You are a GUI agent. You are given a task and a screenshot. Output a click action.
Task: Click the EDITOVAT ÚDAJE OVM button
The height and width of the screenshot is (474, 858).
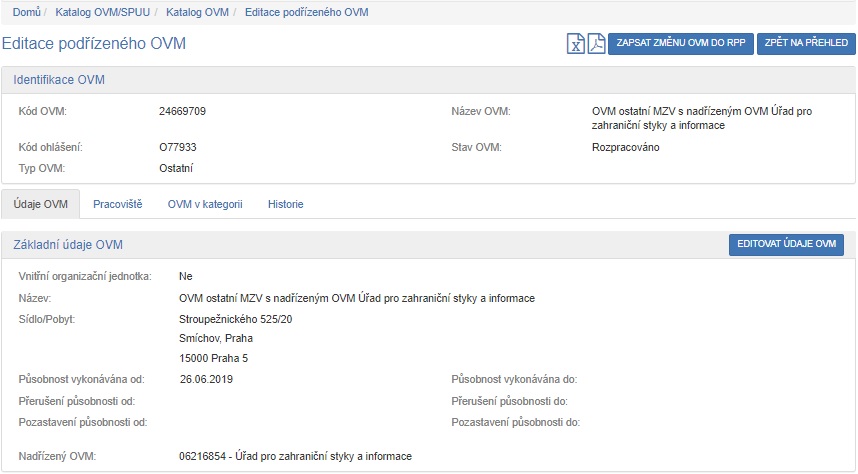(786, 245)
